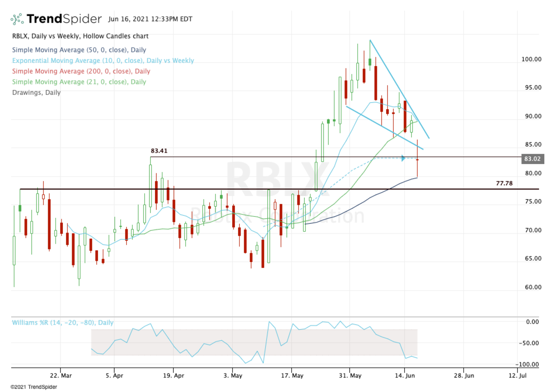
Task: Click the 5. Apr date label
Action: [114, 376]
